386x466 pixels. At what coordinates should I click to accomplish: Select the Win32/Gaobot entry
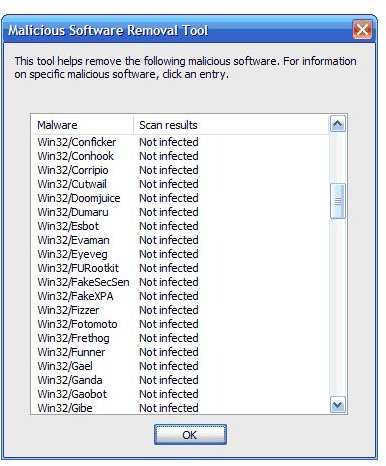click(x=72, y=394)
